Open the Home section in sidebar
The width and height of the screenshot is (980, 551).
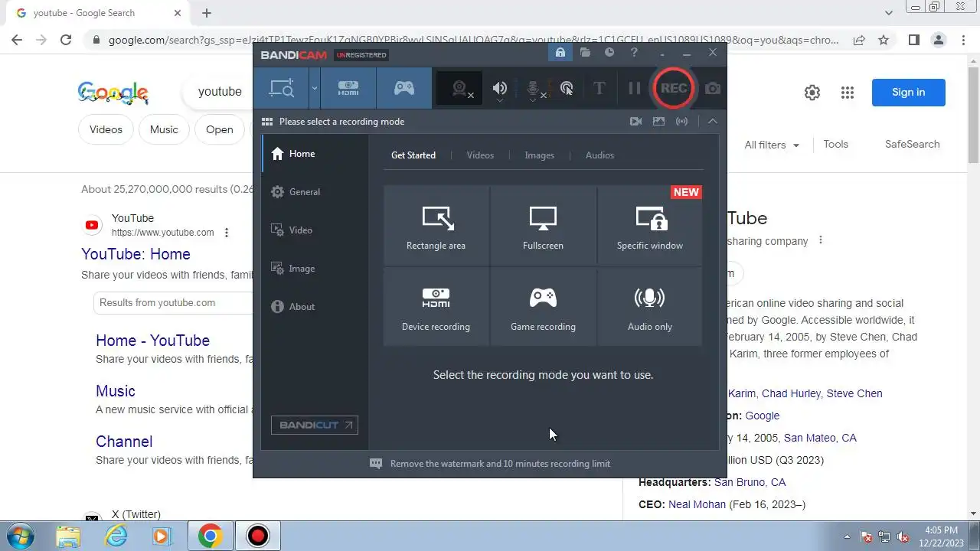coord(315,154)
